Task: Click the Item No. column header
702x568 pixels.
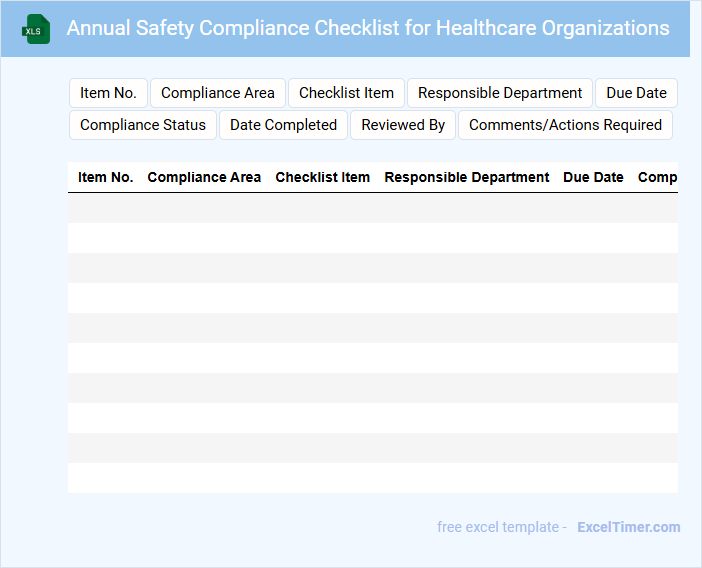Action: pos(106,177)
